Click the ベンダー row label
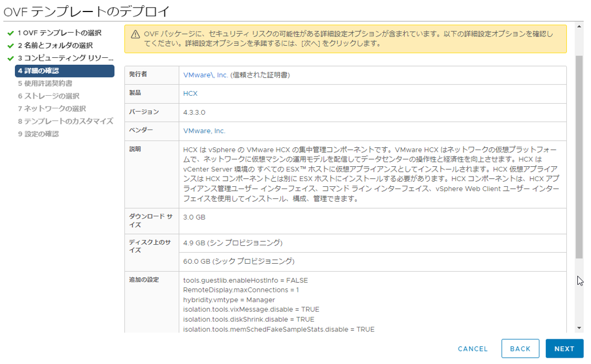Screen dimensions: 591x364 [141, 130]
